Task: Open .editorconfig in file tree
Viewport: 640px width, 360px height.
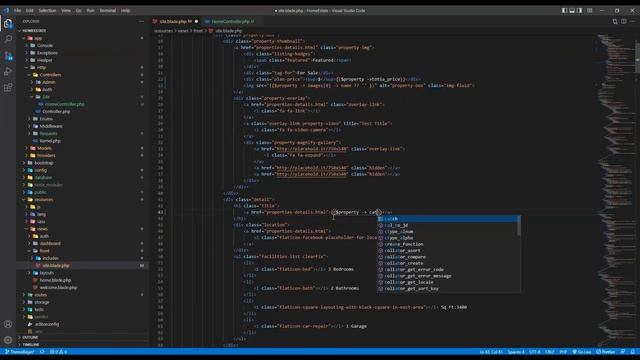Action: [x=44, y=324]
